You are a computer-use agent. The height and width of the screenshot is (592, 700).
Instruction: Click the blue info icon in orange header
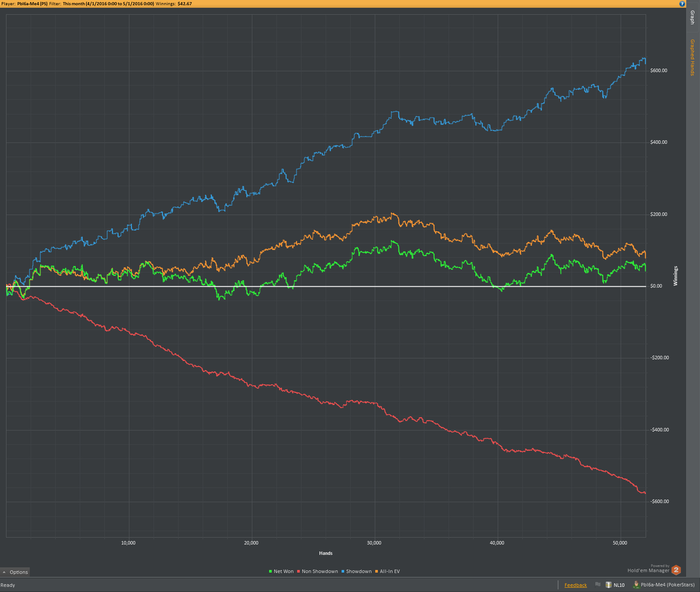tap(682, 4)
